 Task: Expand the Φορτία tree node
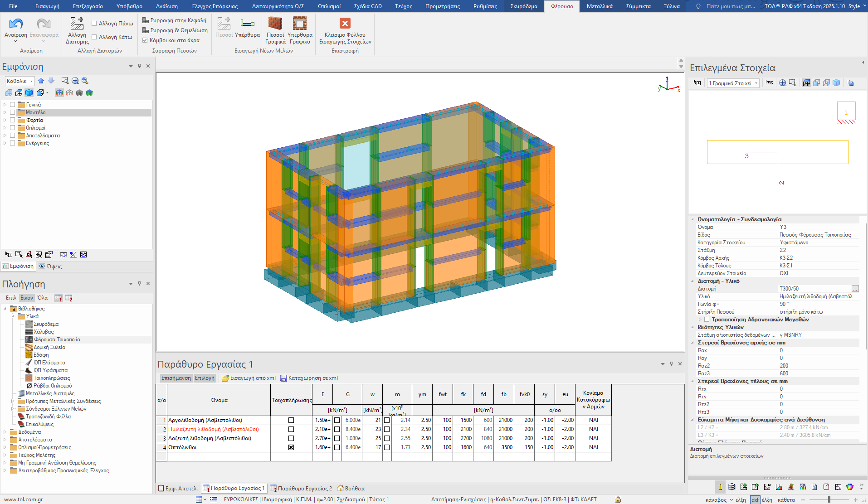click(x=5, y=120)
